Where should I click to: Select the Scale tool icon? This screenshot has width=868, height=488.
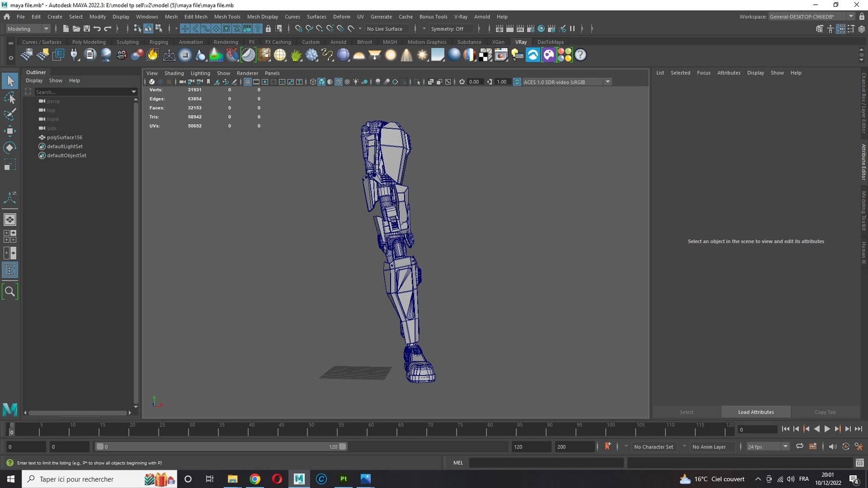pyautogui.click(x=10, y=165)
